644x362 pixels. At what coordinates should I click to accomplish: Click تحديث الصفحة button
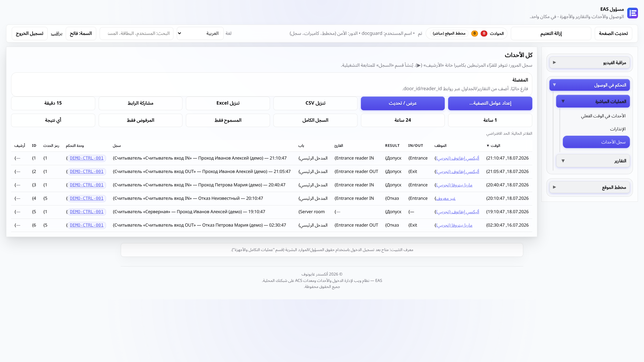[613, 33]
